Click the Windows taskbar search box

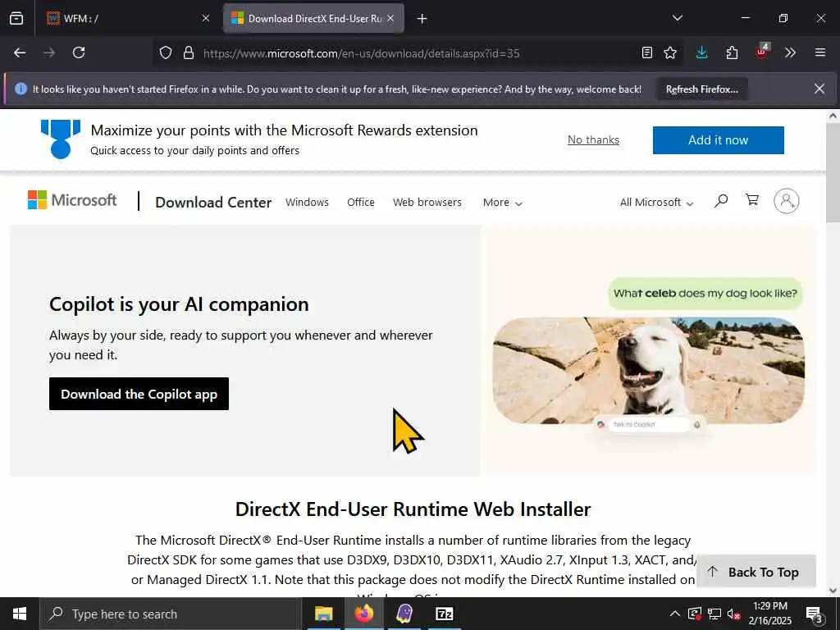171,614
